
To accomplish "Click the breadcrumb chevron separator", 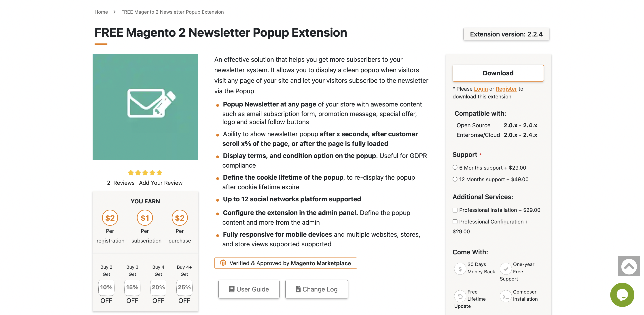I will (x=114, y=12).
